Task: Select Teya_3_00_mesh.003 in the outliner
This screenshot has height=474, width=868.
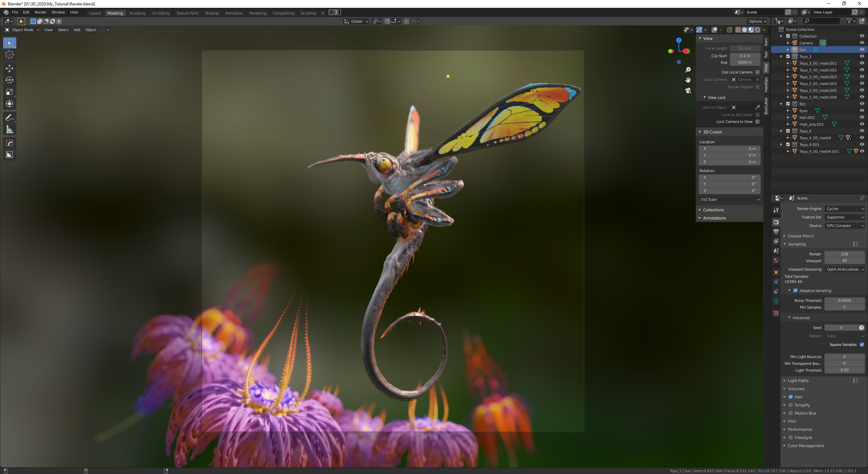Action: [818, 77]
